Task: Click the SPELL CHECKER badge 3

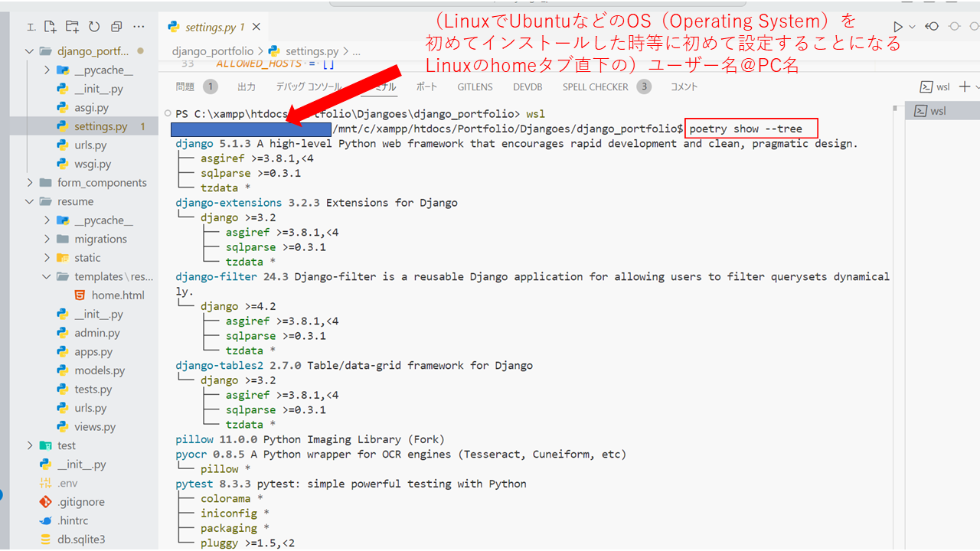Action: pyautogui.click(x=644, y=86)
